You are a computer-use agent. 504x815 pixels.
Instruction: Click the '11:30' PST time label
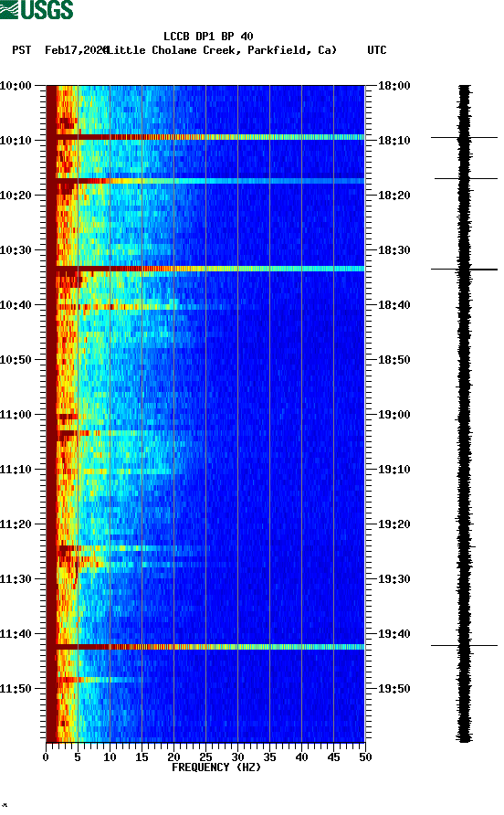16,579
